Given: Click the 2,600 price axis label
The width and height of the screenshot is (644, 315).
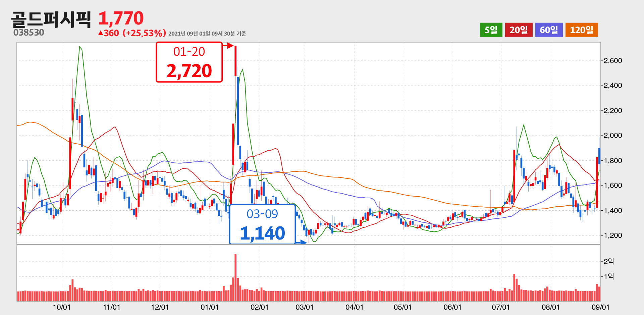Looking at the screenshot, I should tap(613, 61).
